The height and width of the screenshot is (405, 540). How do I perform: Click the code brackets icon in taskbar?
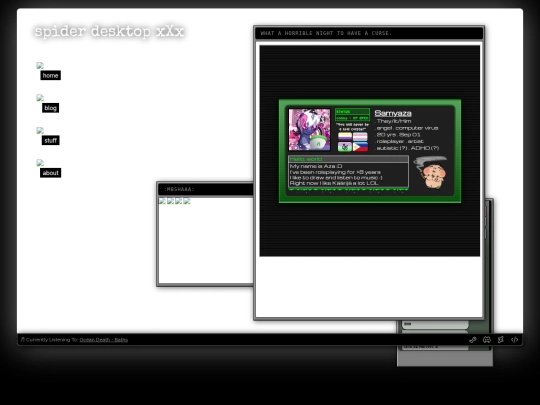515,340
